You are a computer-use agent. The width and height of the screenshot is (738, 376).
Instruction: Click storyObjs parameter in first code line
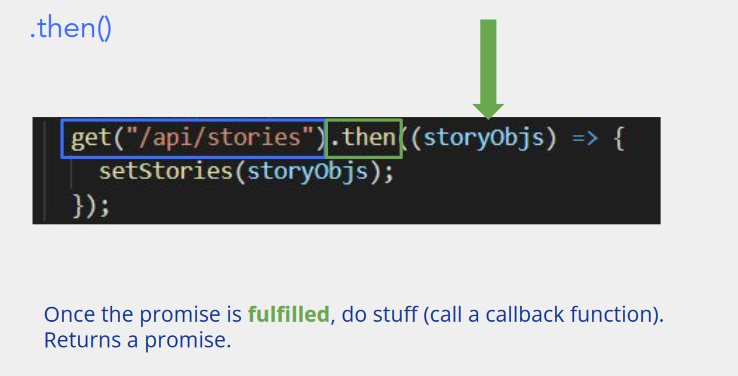(484, 138)
